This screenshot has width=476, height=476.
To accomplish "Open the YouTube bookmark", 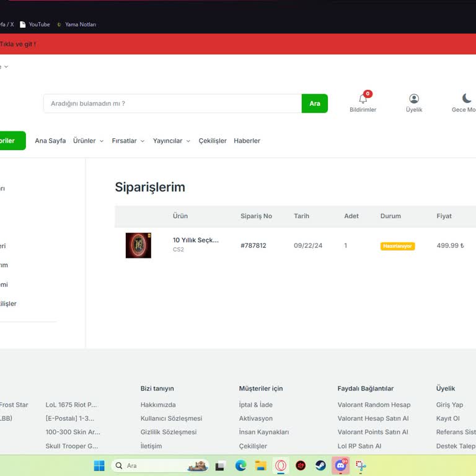I will [x=35, y=24].
